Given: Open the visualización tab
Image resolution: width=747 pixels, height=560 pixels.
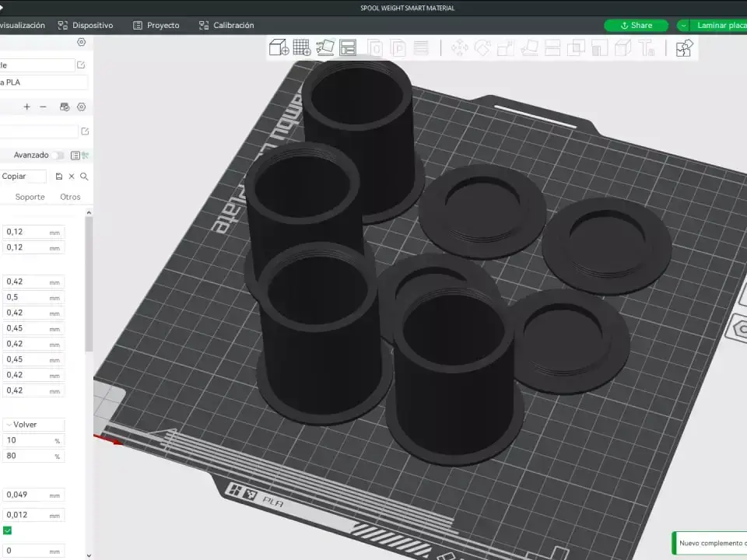Looking at the screenshot, I should tap(23, 25).
